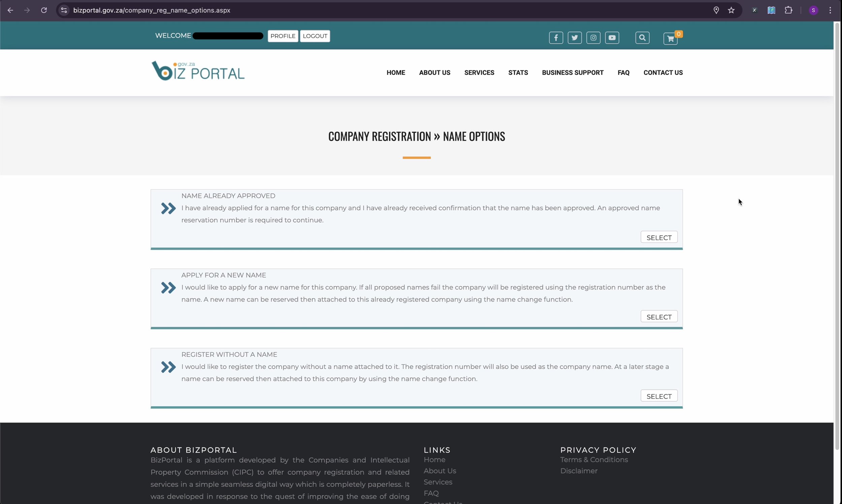Open the Services menu item
This screenshot has width=842, height=504.
coord(479,73)
